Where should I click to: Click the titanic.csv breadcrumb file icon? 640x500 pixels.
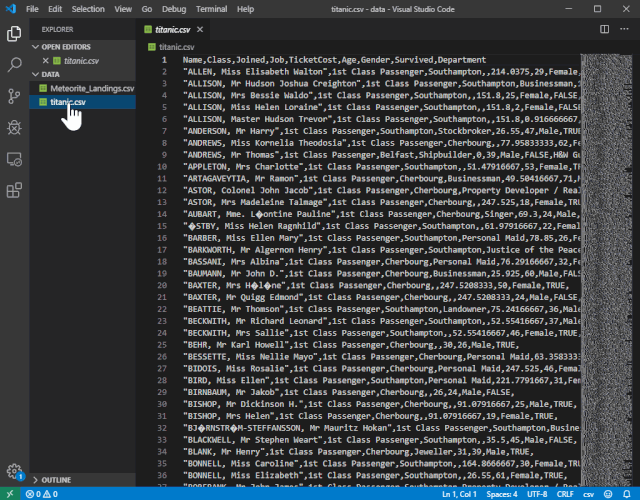tap(152, 47)
